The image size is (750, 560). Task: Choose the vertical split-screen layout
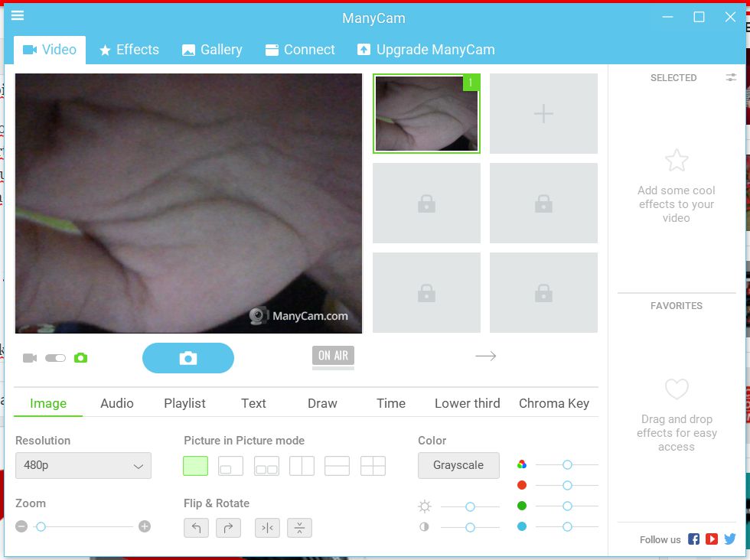coord(302,466)
